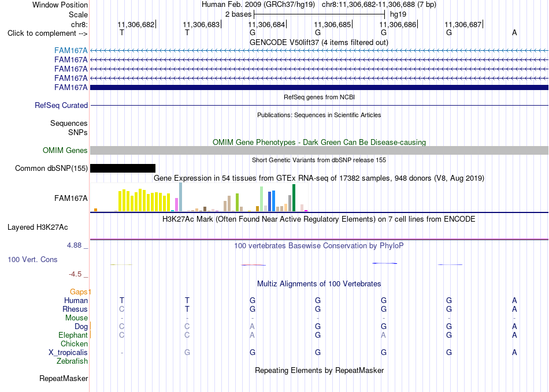The height and width of the screenshot is (392, 549).
Task: Click the light 'C' in the Rhesus row
Action: (122, 309)
